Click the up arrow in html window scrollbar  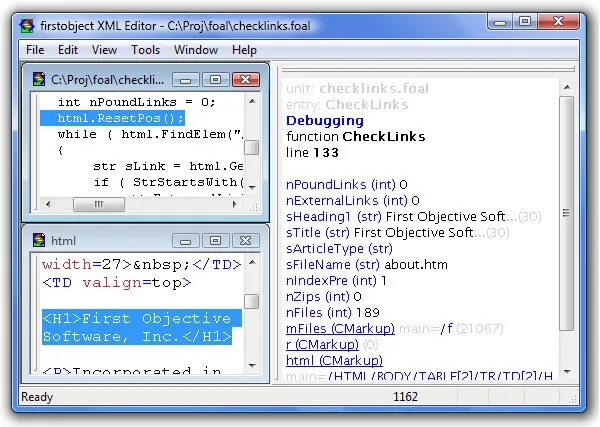tap(252, 262)
